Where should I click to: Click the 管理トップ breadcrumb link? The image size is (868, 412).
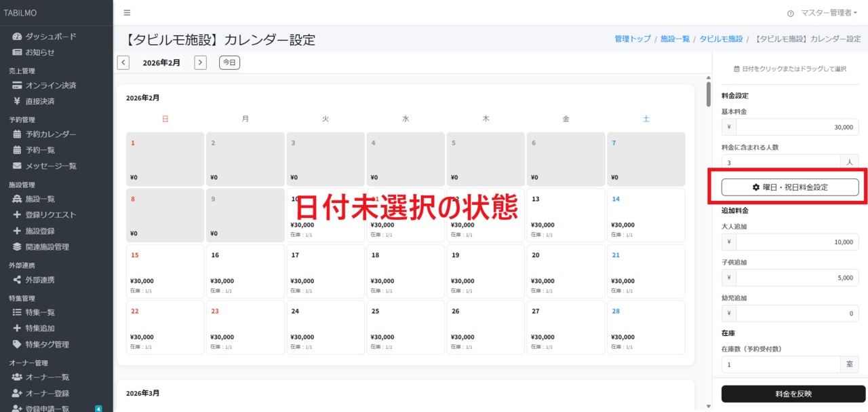coord(633,39)
